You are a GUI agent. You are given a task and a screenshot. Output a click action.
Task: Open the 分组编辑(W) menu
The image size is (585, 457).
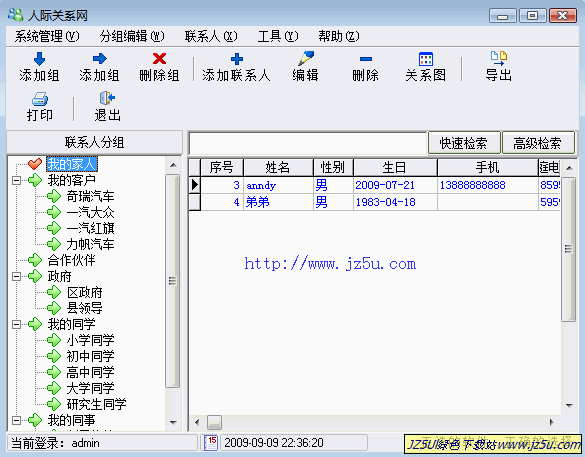(x=132, y=36)
